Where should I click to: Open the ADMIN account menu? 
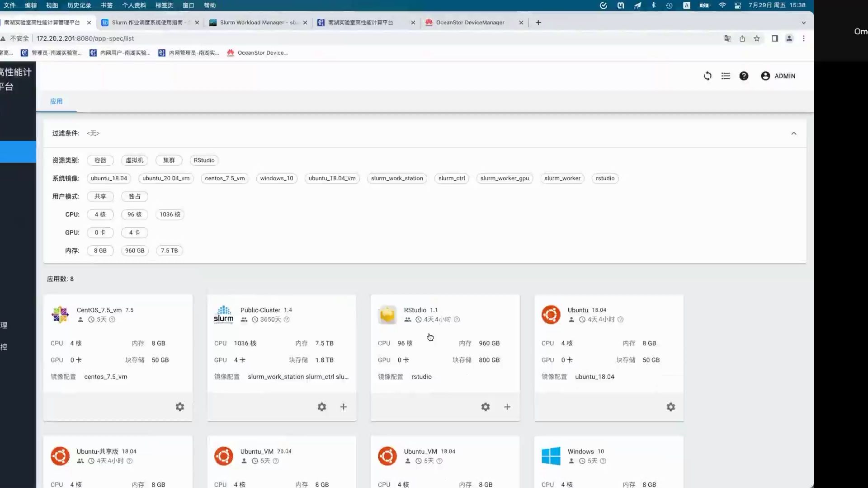click(778, 76)
